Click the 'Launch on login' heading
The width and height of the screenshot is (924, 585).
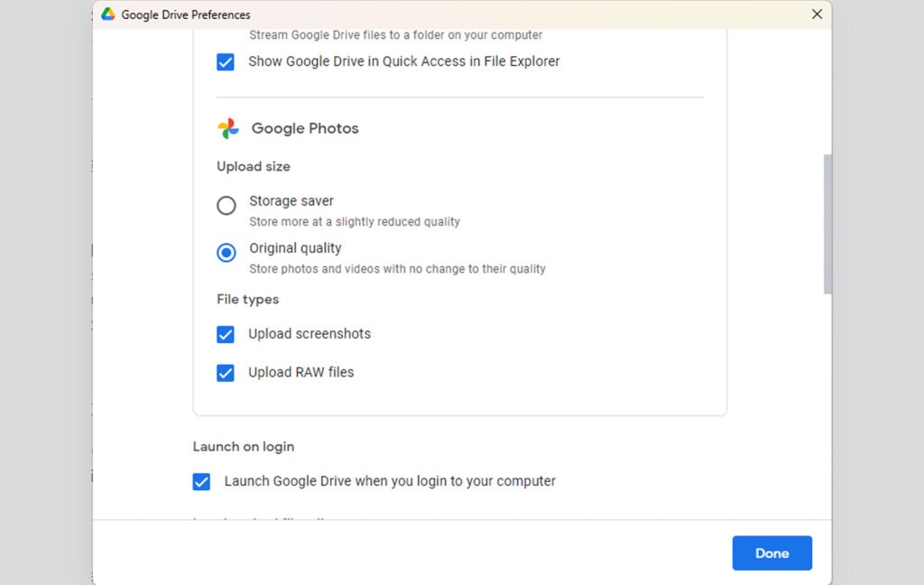[x=244, y=446]
